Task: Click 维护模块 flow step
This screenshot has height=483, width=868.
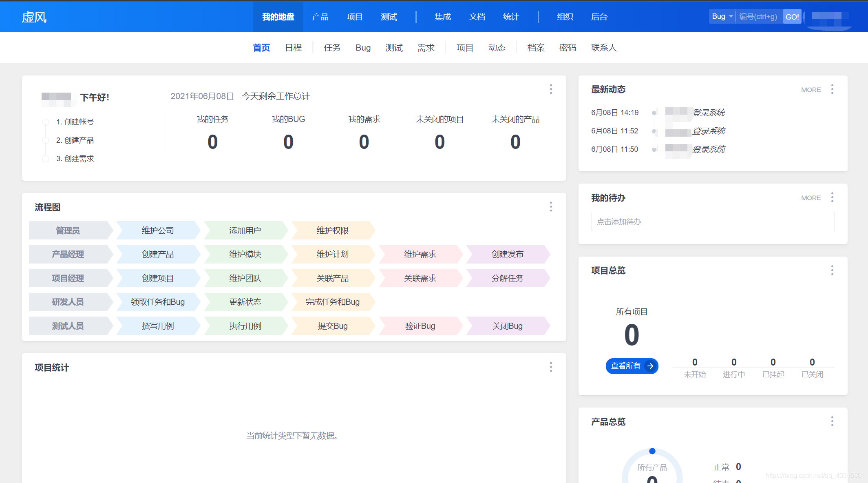Action: pyautogui.click(x=245, y=254)
